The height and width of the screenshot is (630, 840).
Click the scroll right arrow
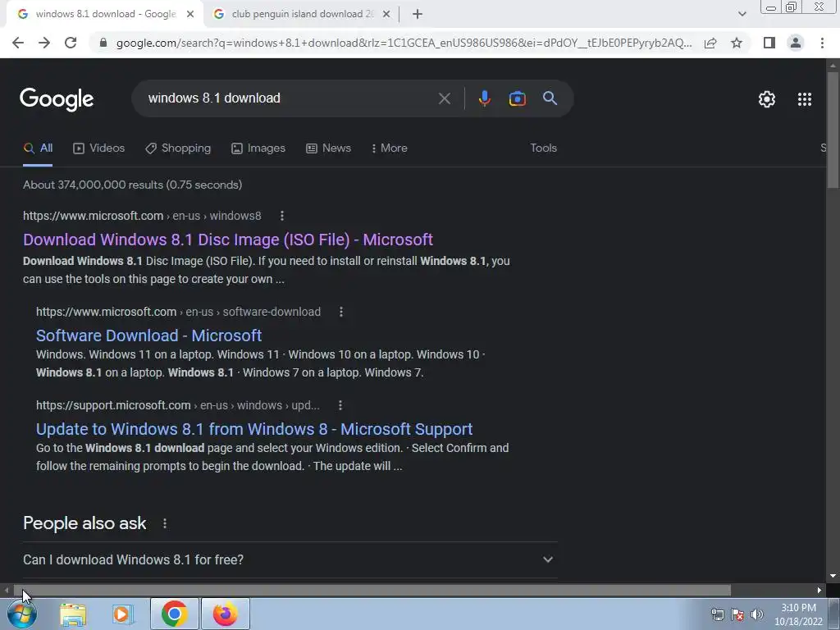coord(819,591)
